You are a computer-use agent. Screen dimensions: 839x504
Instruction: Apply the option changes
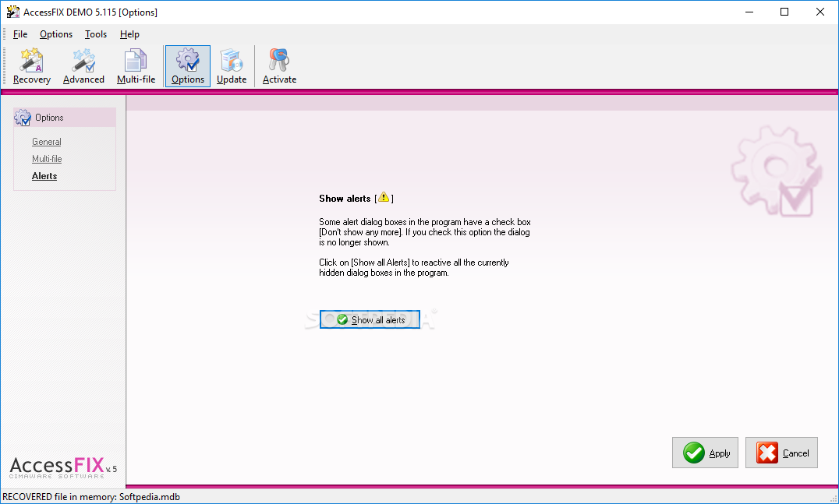[x=705, y=453]
